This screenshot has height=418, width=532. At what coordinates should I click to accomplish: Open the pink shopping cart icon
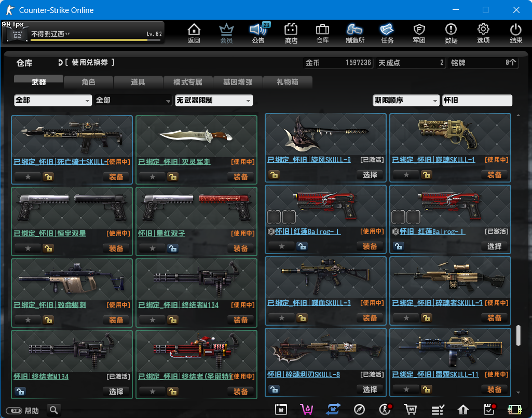(x=307, y=410)
